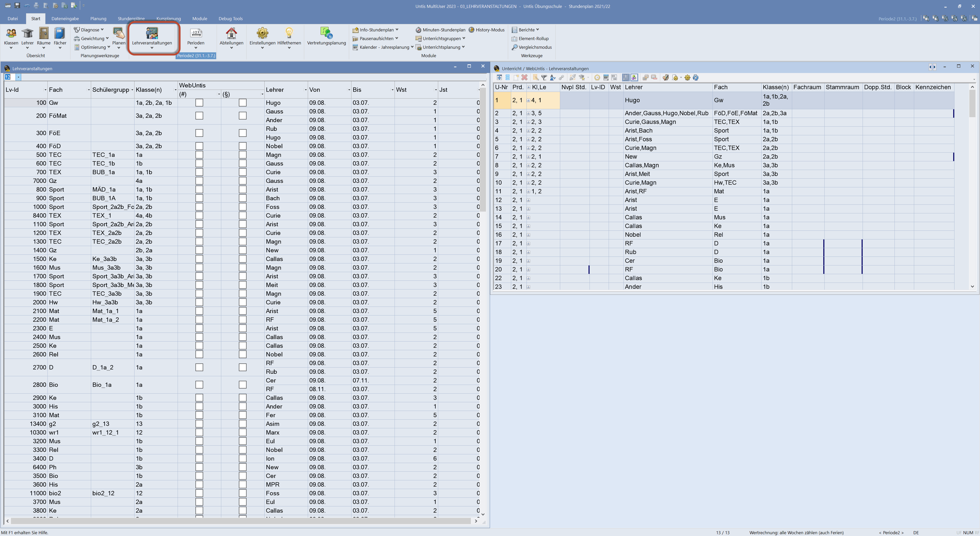
Task: Check WebUntis (§) box for Lv-Id 100
Action: pos(242,103)
